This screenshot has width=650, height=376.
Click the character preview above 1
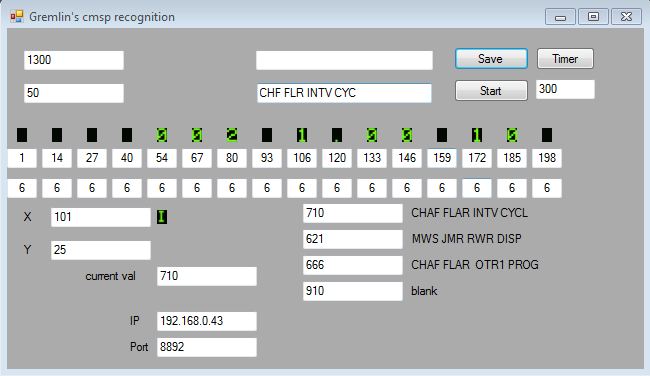tap(22, 135)
